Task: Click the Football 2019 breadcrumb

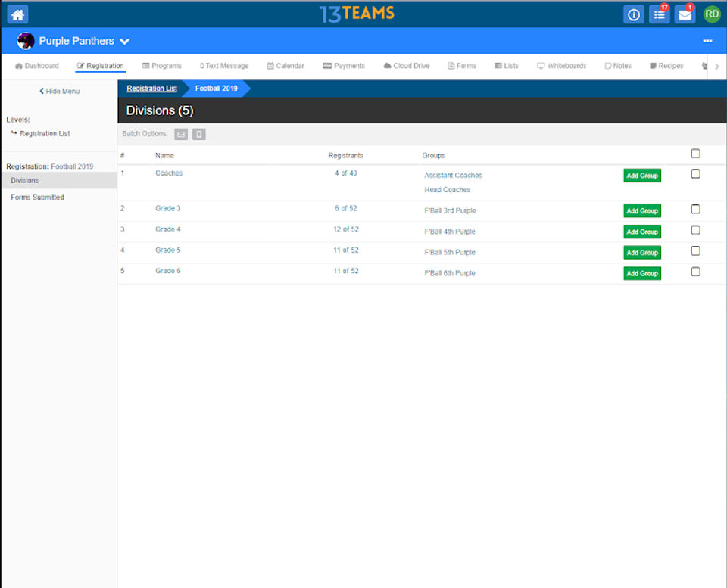Action: [216, 89]
